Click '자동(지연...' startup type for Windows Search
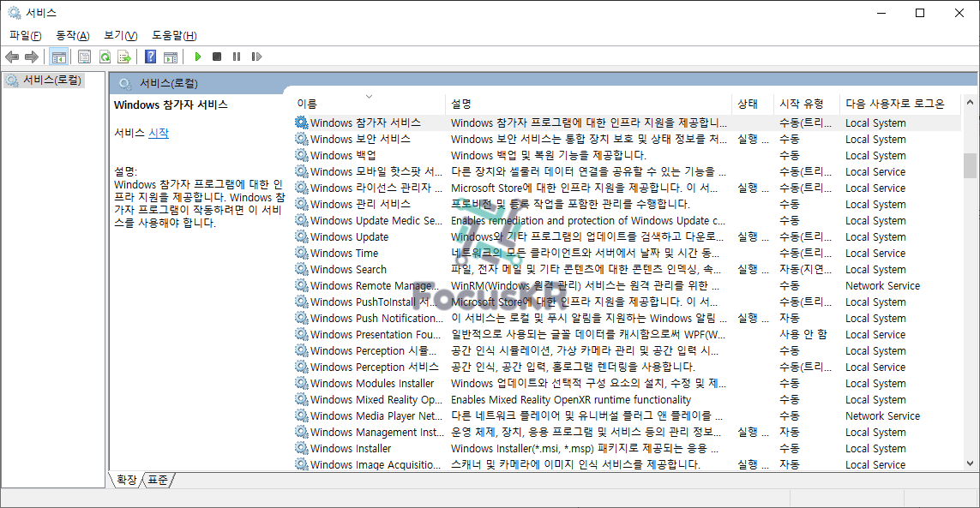 (x=806, y=269)
